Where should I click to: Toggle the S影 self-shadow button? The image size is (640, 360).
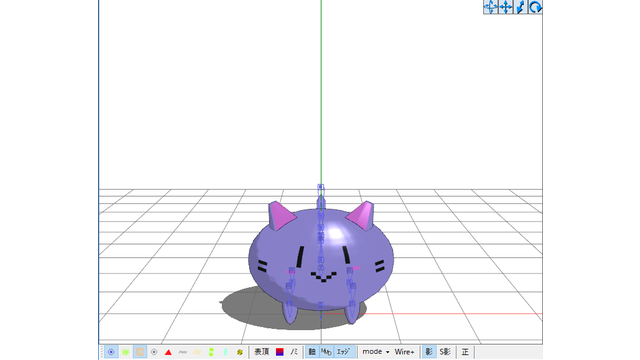tap(445, 352)
